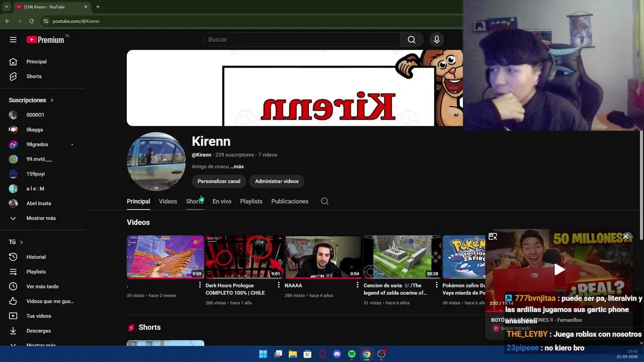The width and height of the screenshot is (644, 362).
Task: Open options menu for Dark Hours Prologue video
Action: click(x=279, y=285)
